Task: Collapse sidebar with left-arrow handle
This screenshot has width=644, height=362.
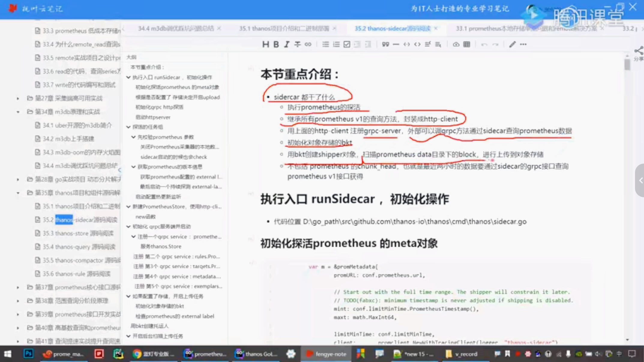Action: 119,170
